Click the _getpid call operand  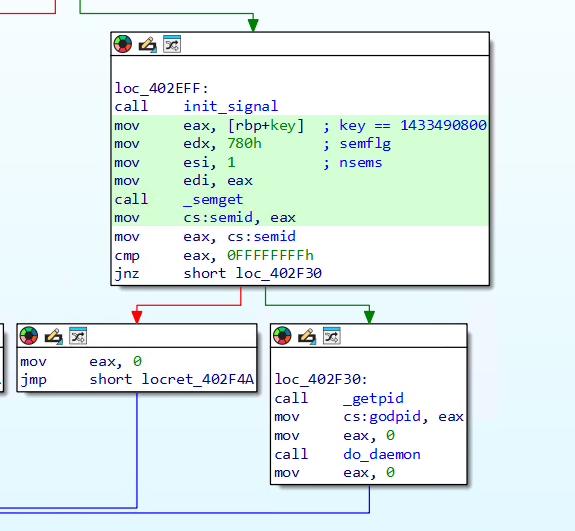373,398
